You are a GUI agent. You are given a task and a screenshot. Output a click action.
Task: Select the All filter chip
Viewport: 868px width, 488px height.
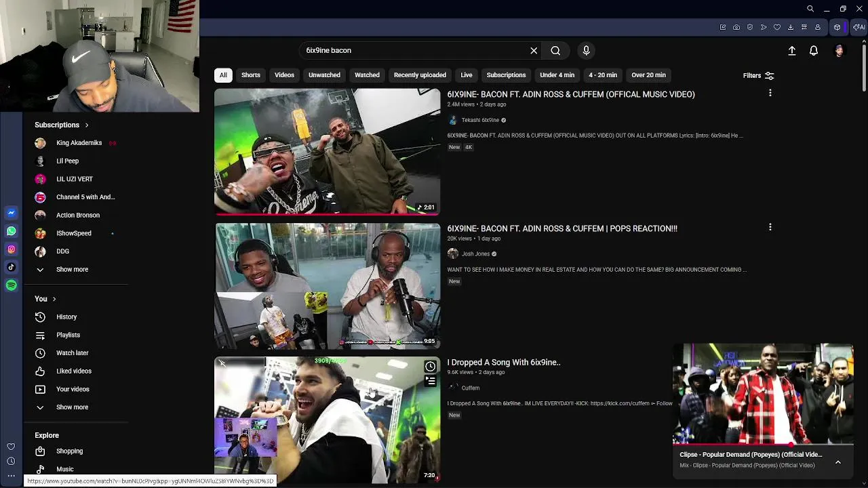223,75
